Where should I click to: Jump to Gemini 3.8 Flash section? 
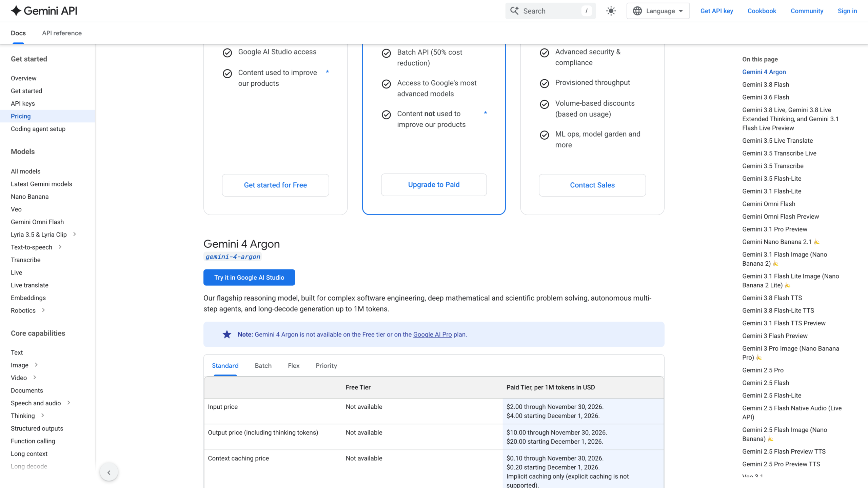766,85
